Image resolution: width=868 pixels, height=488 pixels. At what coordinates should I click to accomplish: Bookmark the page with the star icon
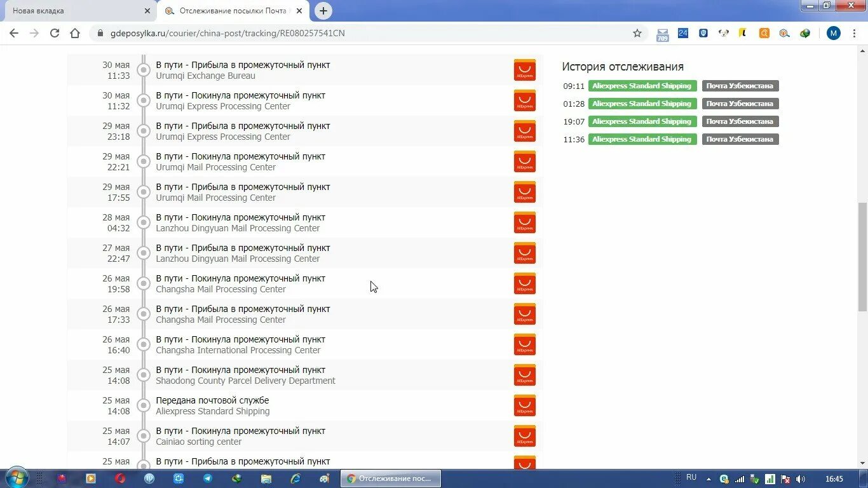pyautogui.click(x=637, y=33)
